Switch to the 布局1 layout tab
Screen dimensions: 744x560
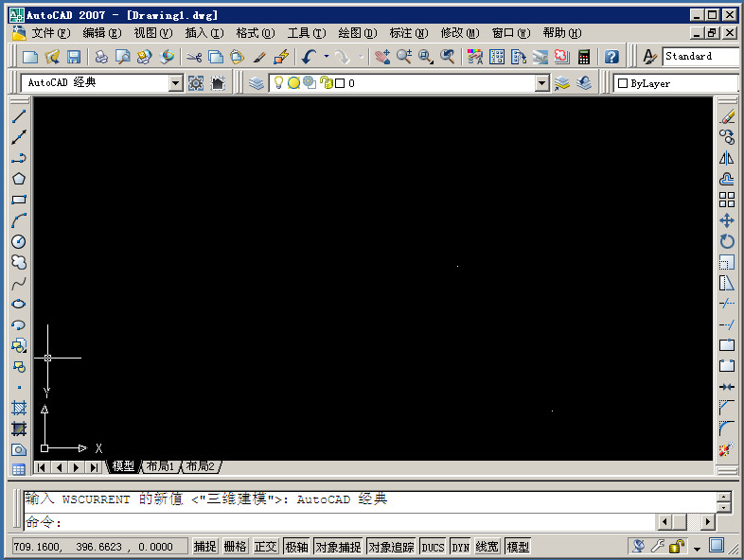pyautogui.click(x=159, y=466)
